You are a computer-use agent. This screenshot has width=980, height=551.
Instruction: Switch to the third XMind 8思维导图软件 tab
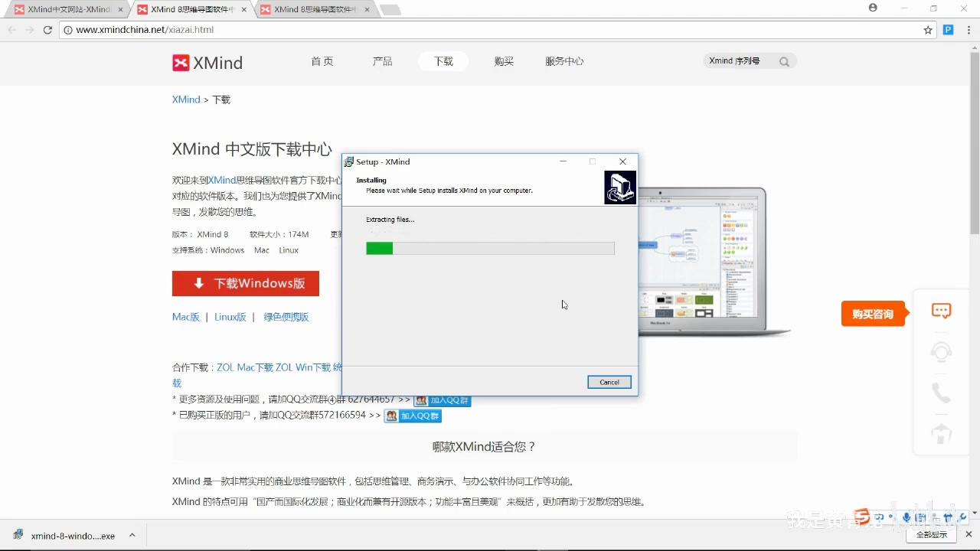pyautogui.click(x=315, y=10)
